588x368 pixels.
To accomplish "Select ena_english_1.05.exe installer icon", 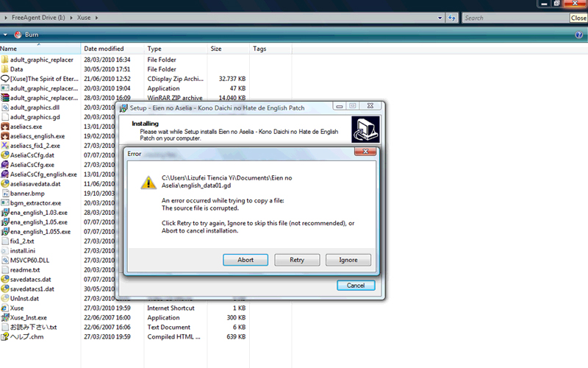I will tap(5, 222).
